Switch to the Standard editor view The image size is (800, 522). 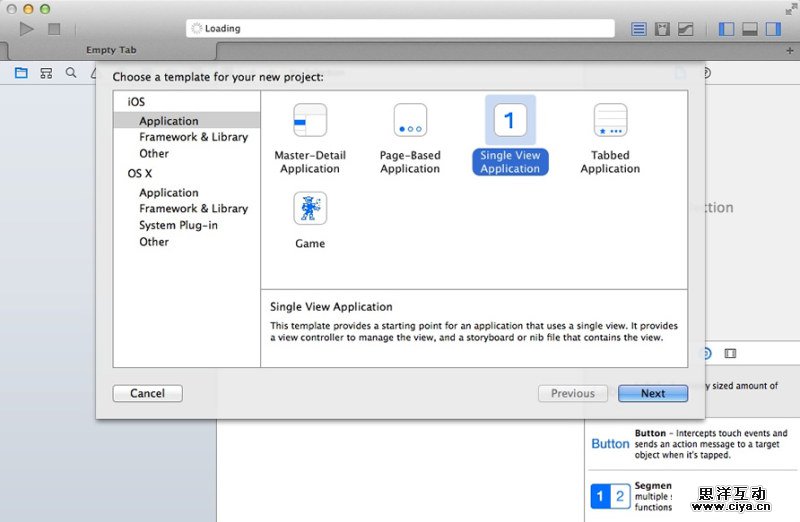pyautogui.click(x=639, y=29)
